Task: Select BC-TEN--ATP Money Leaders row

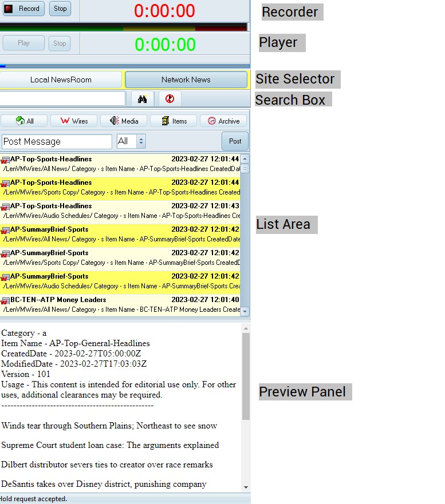Action: (120, 305)
